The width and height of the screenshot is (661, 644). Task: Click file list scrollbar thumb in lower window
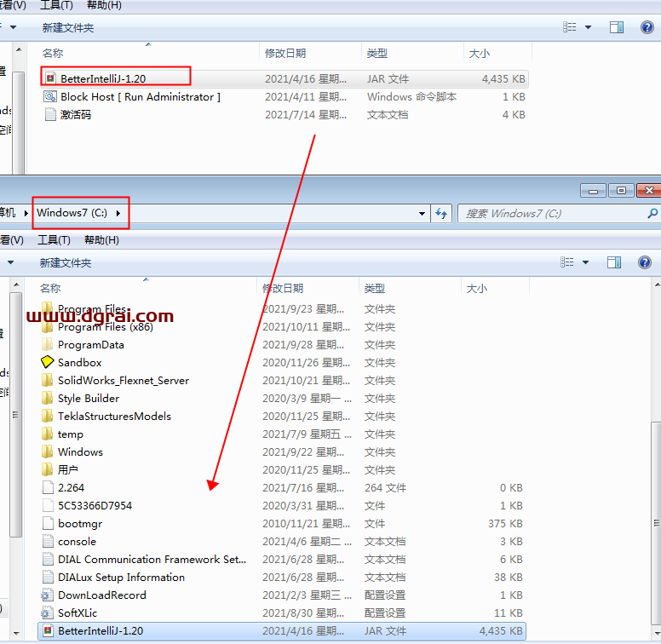click(657, 523)
